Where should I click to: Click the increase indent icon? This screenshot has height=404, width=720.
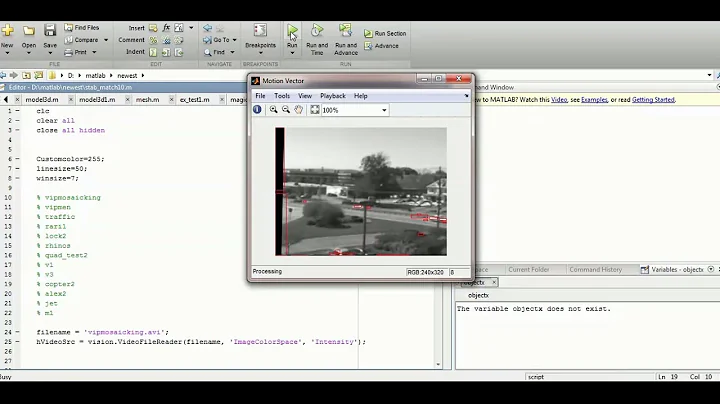pyautogui.click(x=166, y=52)
